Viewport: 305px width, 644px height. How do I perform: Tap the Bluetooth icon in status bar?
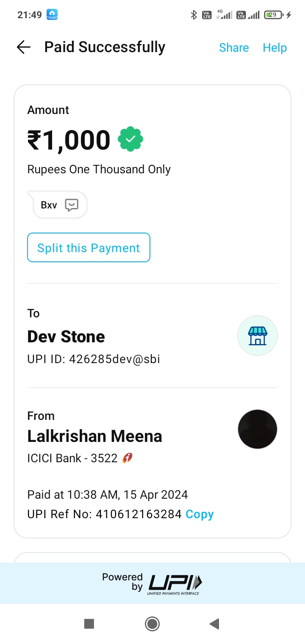coord(194,15)
